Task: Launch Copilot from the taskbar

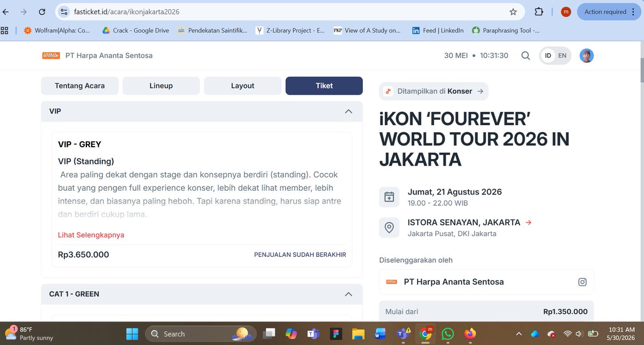Action: (x=291, y=334)
